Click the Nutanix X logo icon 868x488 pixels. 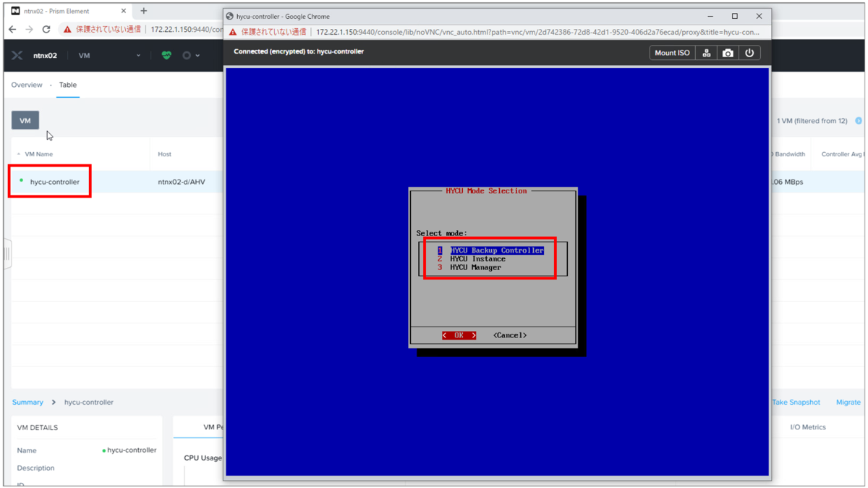pyautogui.click(x=17, y=55)
